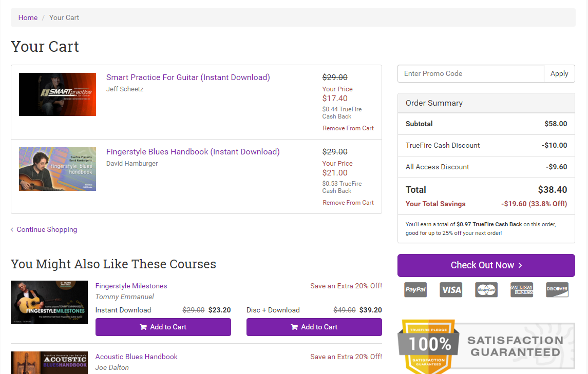Open Fingerstyle Milestones course thumbnail

coord(49,302)
